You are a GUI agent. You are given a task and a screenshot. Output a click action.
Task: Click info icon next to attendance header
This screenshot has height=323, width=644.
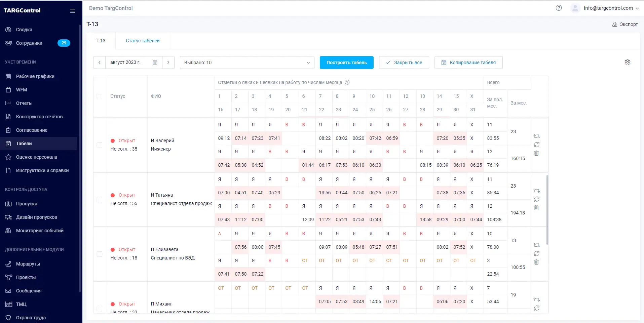tap(347, 82)
